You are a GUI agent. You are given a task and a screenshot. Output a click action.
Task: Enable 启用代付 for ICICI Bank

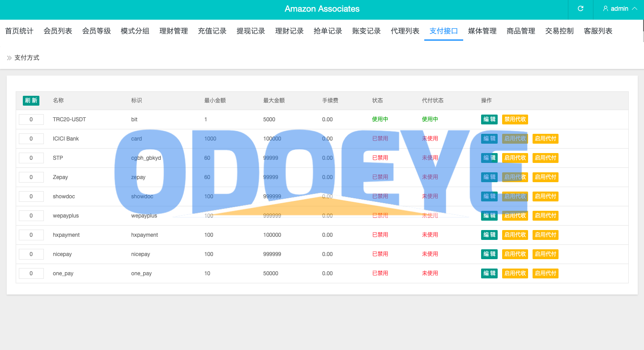coord(546,139)
